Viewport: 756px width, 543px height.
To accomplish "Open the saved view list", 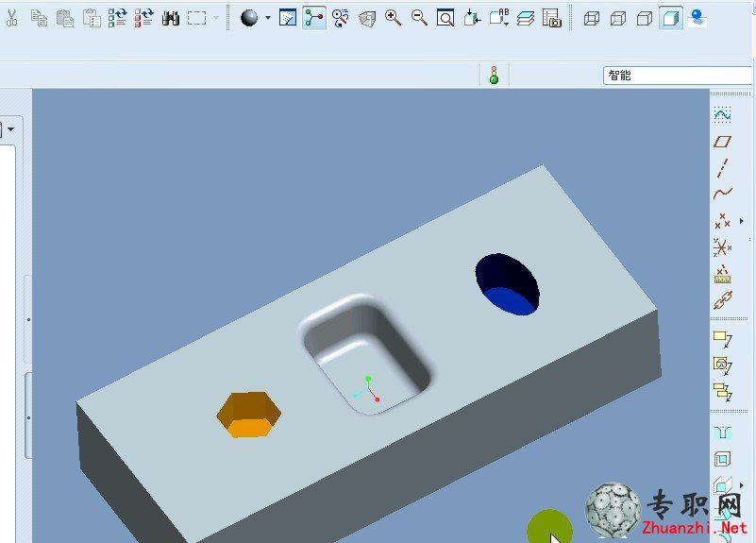I will click(x=499, y=18).
